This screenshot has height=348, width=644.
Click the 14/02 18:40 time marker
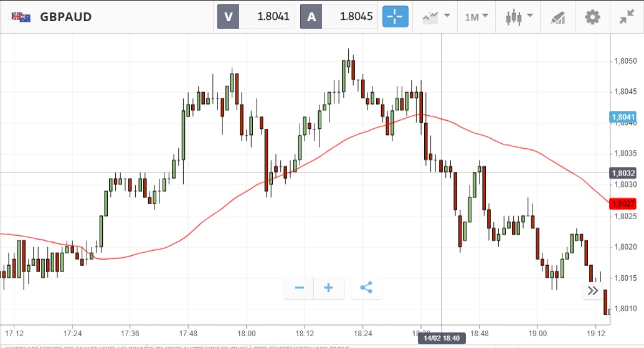point(441,338)
